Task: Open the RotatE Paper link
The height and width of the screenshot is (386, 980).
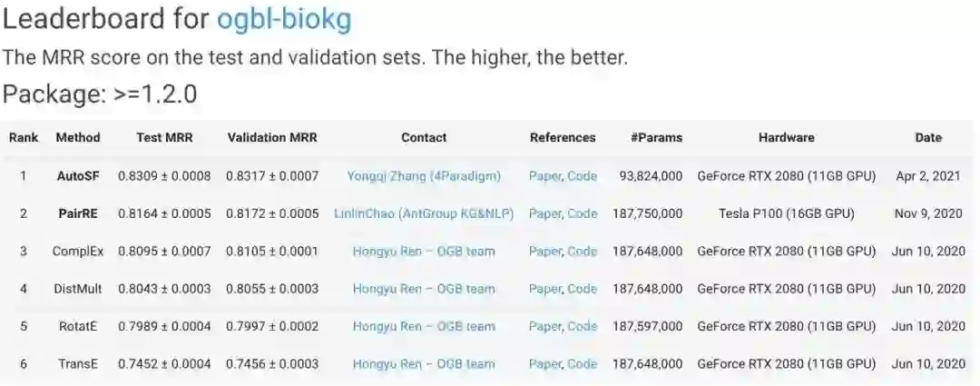Action: pos(544,326)
